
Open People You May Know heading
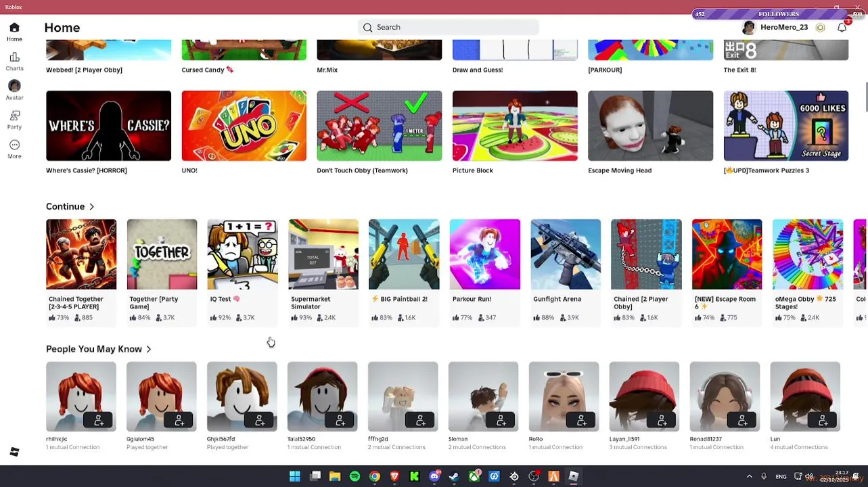(94, 350)
